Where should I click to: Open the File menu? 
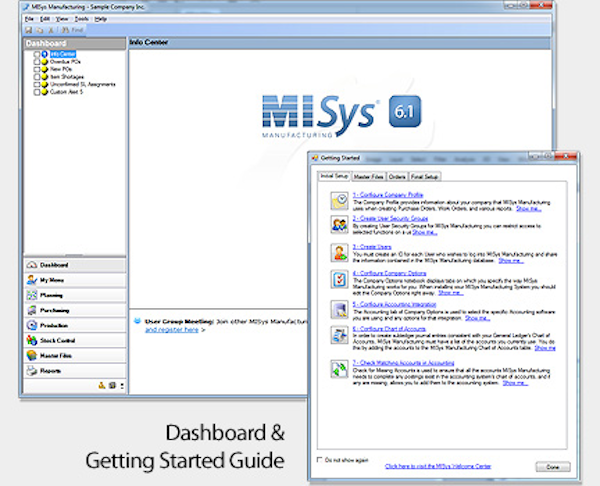tap(29, 19)
